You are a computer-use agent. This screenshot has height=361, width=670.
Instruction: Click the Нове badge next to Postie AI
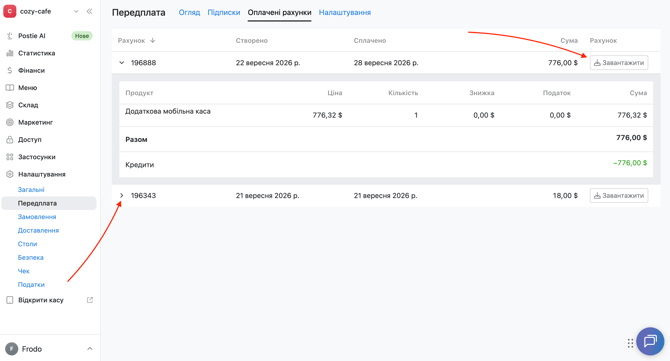tap(82, 36)
